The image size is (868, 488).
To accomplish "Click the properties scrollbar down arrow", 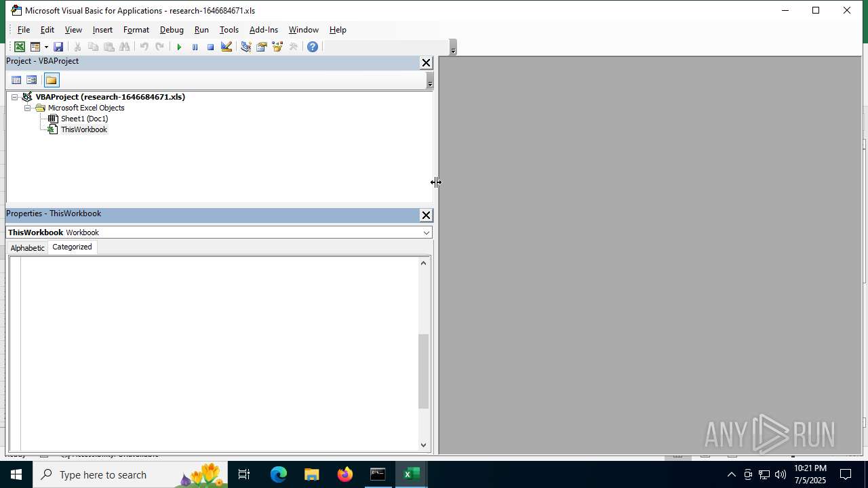I will click(424, 445).
